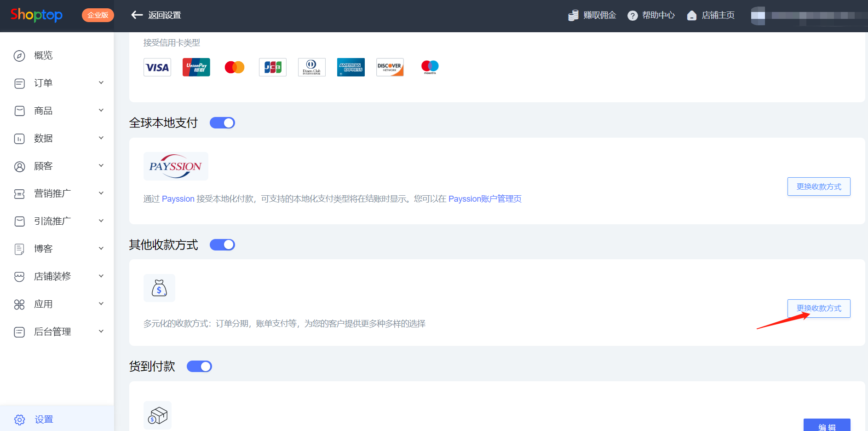Click 更换收款方式 next to Payssion
This screenshot has height=431, width=868.
(x=819, y=186)
